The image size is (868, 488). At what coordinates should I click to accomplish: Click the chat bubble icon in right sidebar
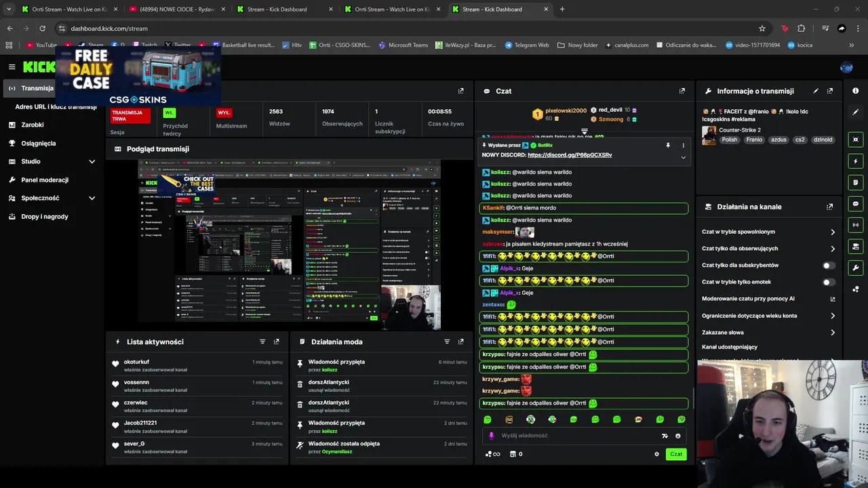856,203
